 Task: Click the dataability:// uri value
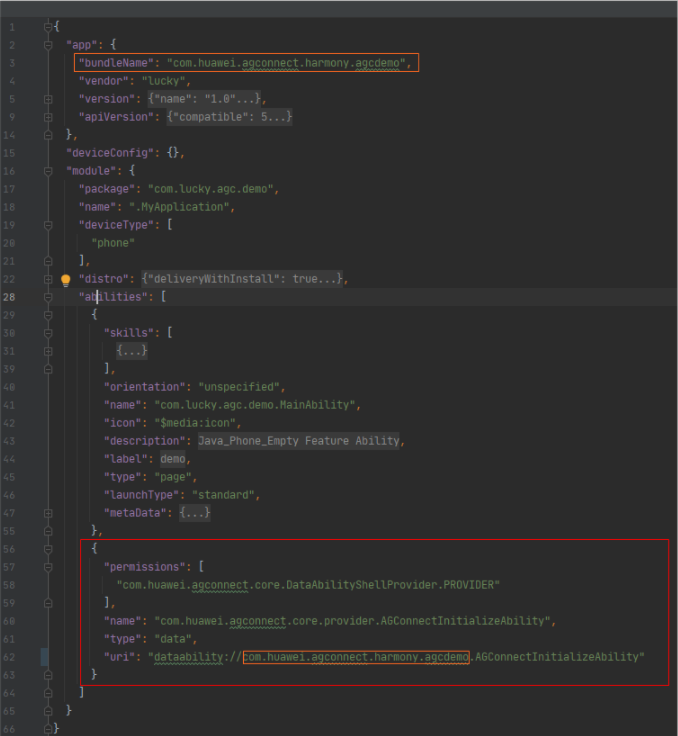click(396, 657)
